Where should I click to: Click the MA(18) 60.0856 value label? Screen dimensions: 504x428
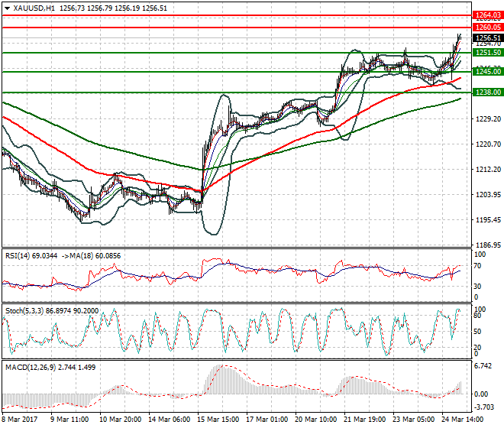[93, 256]
